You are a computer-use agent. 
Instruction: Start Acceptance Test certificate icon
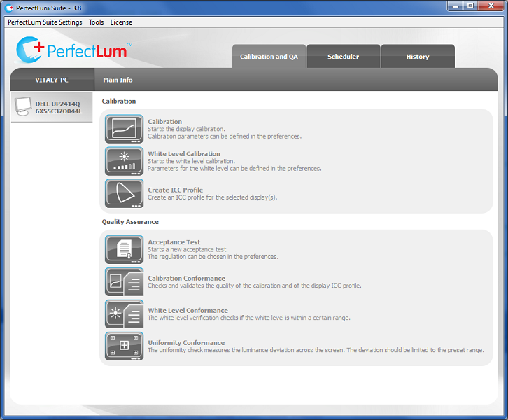(124, 249)
